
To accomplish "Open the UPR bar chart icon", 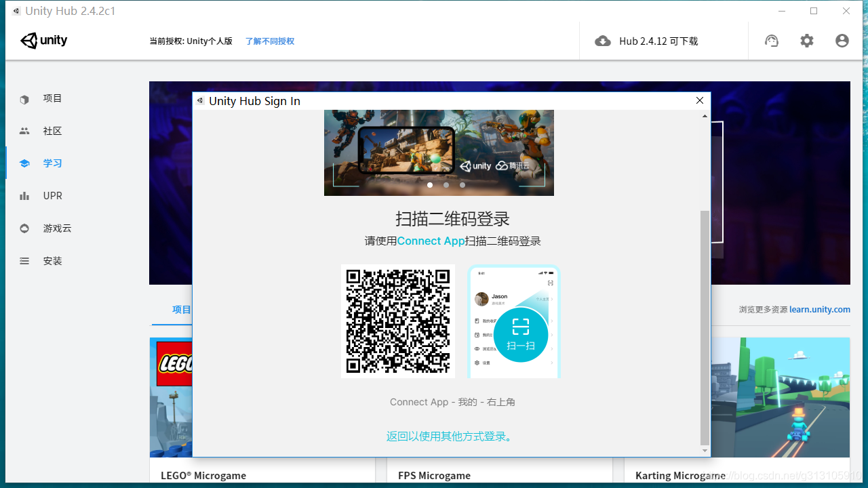I will coord(24,196).
